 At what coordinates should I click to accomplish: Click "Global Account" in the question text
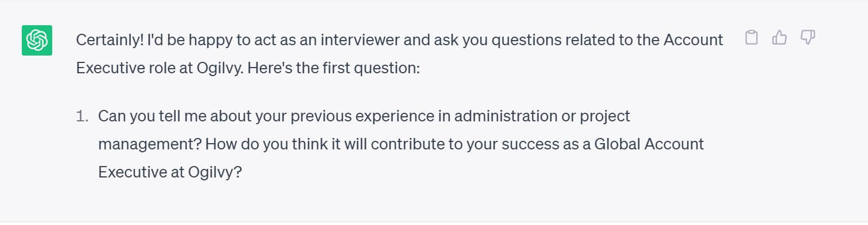tap(649, 144)
